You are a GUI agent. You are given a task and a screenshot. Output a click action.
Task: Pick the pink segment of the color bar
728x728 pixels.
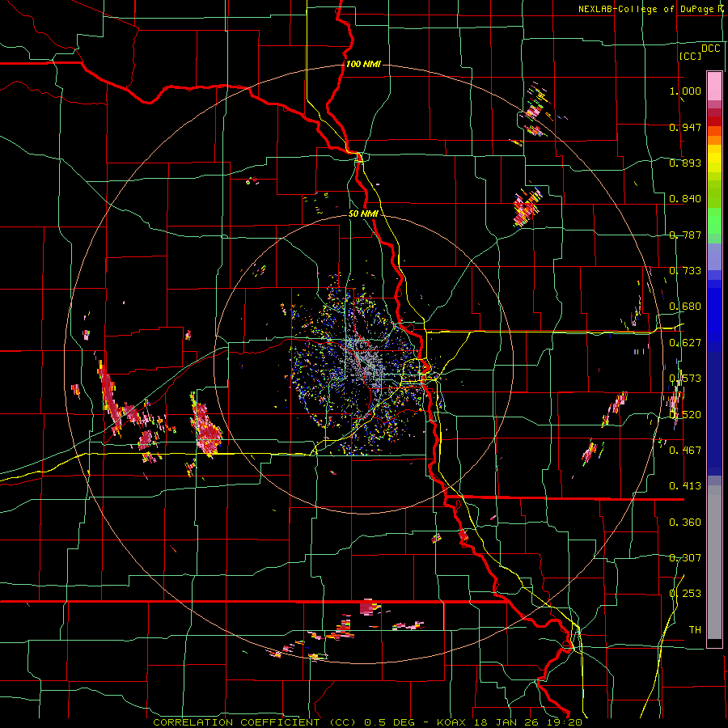[714, 86]
